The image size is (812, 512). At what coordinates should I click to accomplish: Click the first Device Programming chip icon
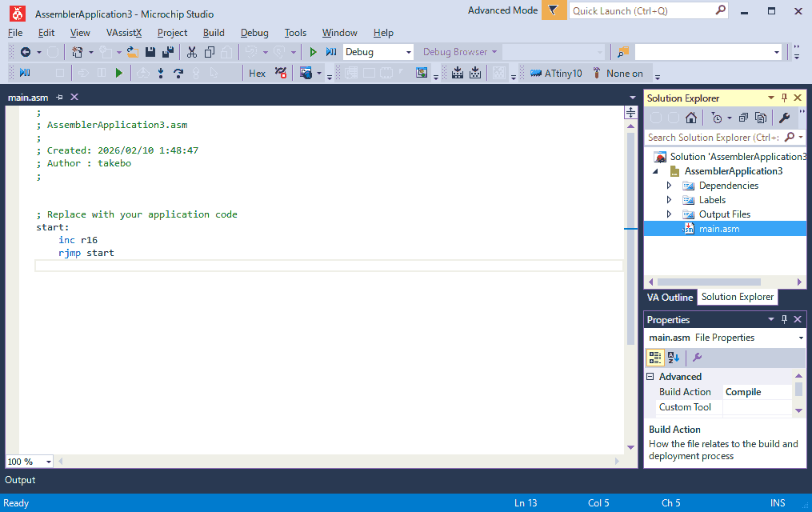point(458,73)
